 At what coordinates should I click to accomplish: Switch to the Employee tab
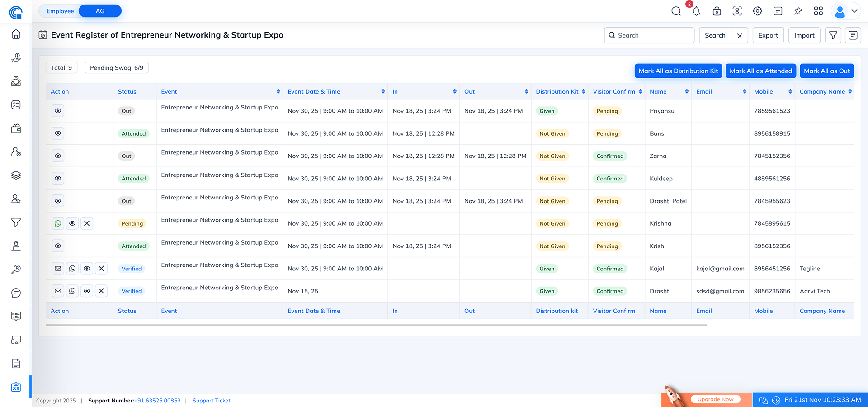coord(60,11)
